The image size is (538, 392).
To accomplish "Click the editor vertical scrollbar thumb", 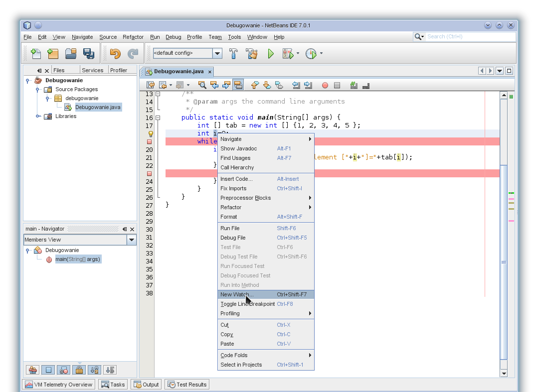I will coord(504,262).
